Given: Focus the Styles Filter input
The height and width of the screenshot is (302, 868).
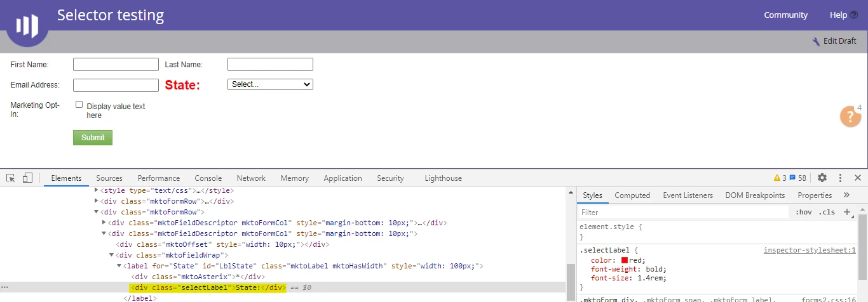Looking at the screenshot, I should click(x=683, y=213).
